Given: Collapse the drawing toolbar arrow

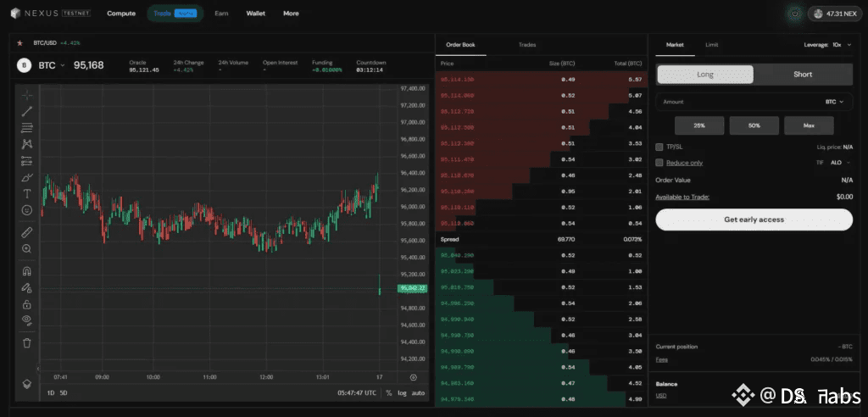Looking at the screenshot, I should tap(38, 368).
